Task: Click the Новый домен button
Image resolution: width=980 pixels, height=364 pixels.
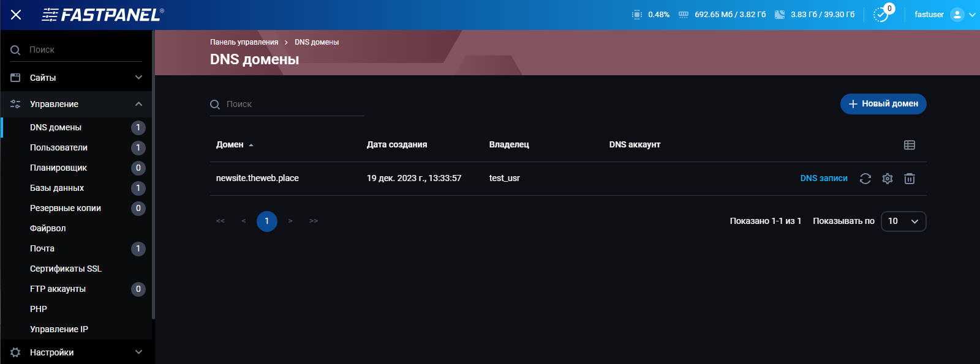Action: pyautogui.click(x=883, y=104)
